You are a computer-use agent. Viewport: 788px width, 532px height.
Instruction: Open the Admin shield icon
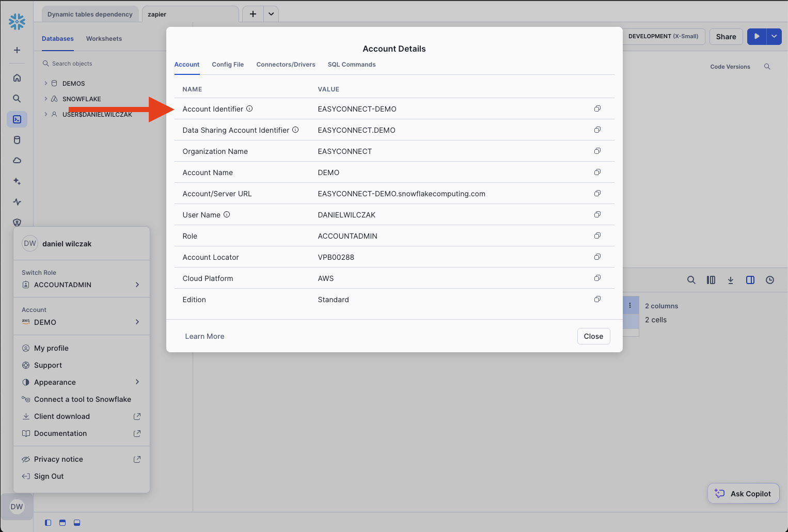[x=17, y=223]
